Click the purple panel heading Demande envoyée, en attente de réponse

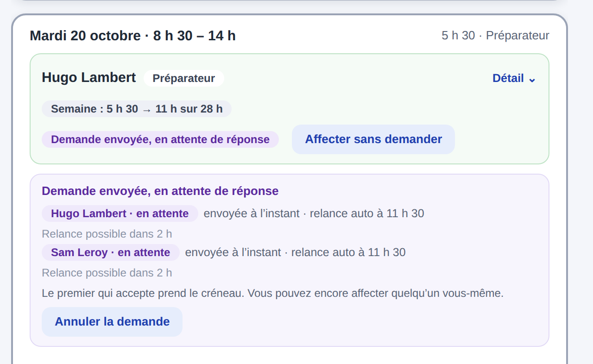tap(160, 191)
